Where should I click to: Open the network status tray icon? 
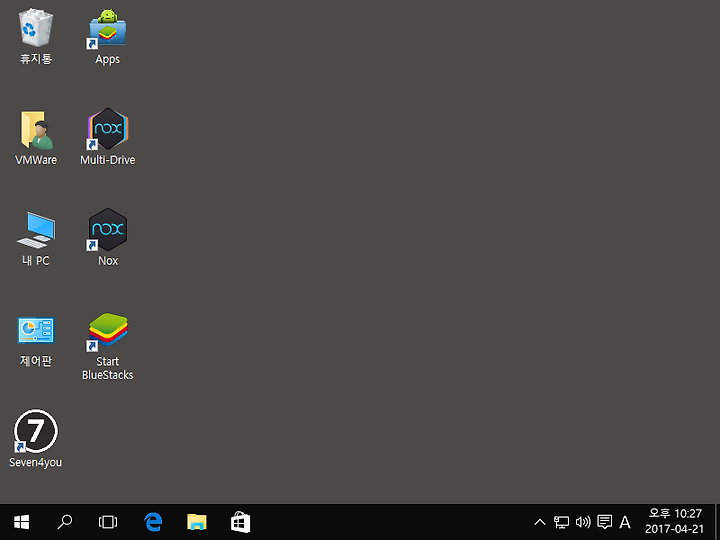pos(561,522)
